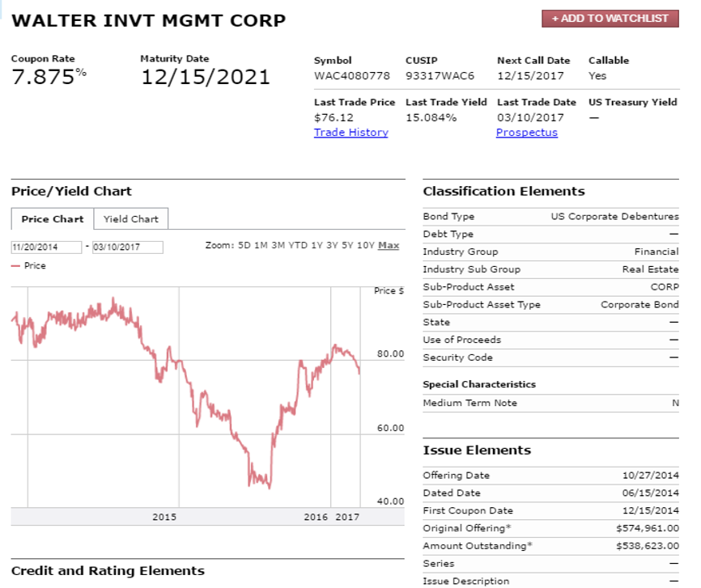
Task: Click the Special Characteristics subheading
Action: tap(479, 384)
